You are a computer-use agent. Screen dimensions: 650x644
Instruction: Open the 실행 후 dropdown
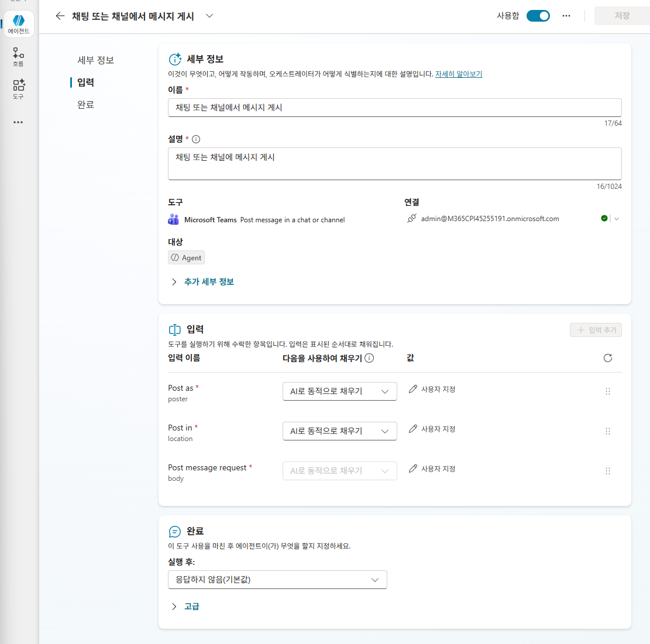click(277, 580)
